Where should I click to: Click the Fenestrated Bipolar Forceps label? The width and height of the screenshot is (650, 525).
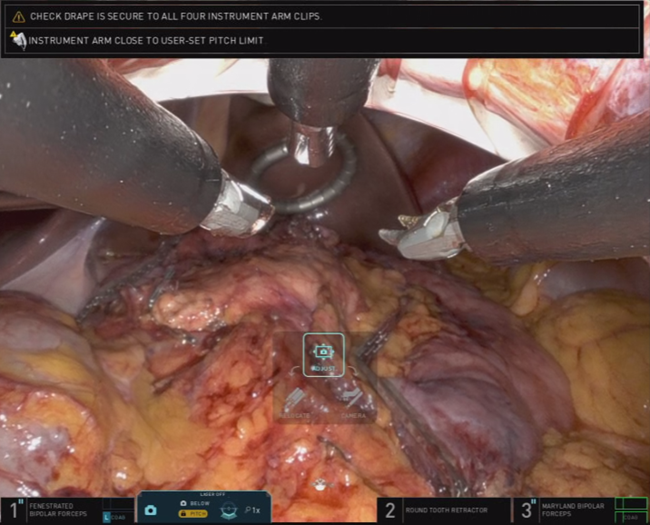(x=58, y=510)
